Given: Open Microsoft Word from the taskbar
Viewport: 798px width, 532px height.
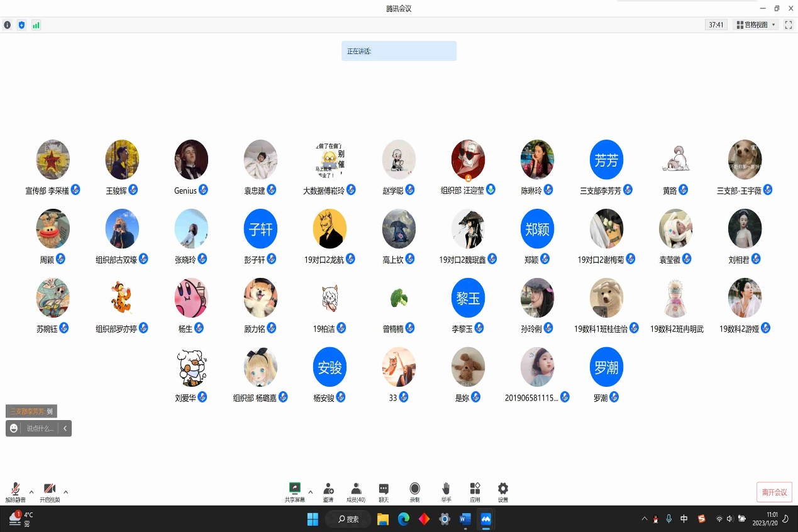Looking at the screenshot, I should click(465, 519).
